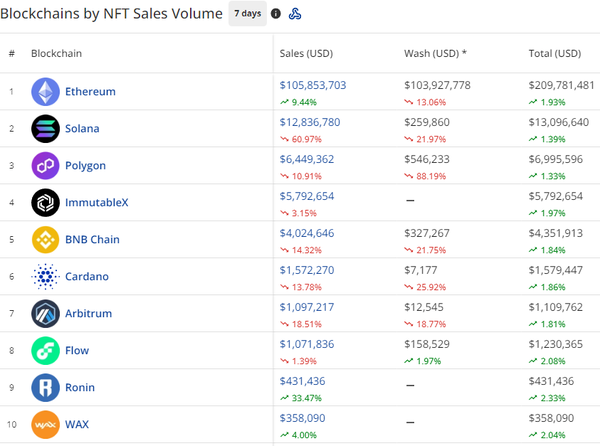This screenshot has height=446, width=600.
Task: Click the network share icon in header
Action: (x=295, y=14)
